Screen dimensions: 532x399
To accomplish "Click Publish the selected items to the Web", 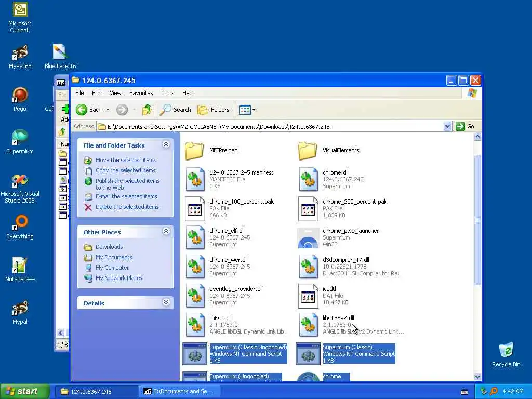I will [x=128, y=184].
